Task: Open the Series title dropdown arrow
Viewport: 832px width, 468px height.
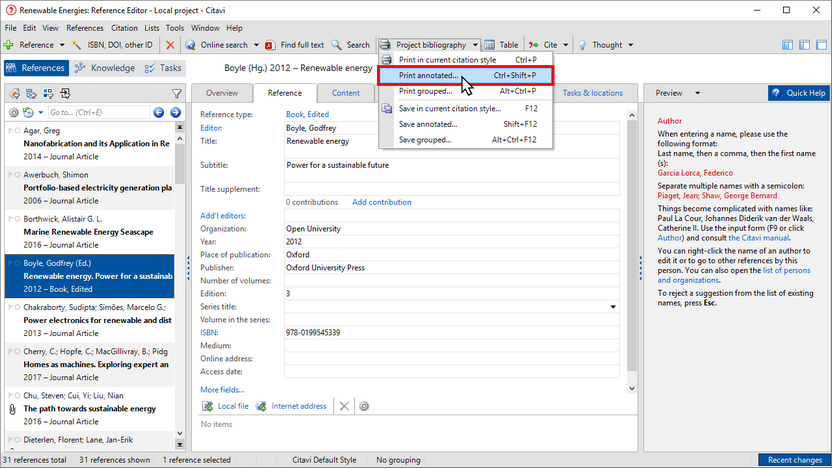Action: click(x=613, y=307)
